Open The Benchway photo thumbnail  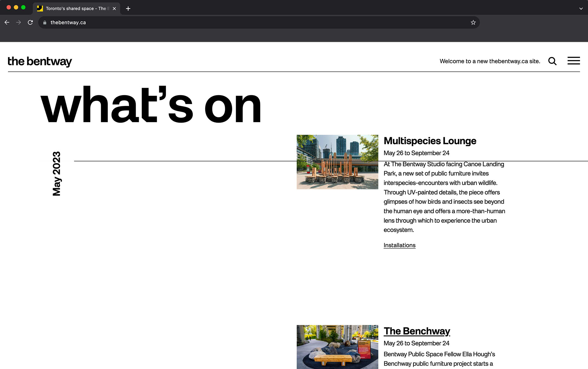(x=337, y=347)
